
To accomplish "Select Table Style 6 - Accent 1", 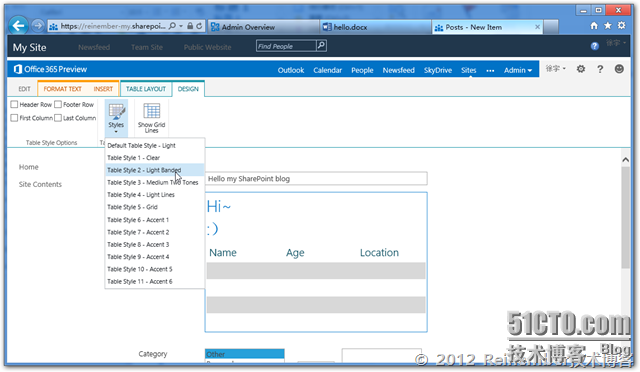I will point(155,220).
